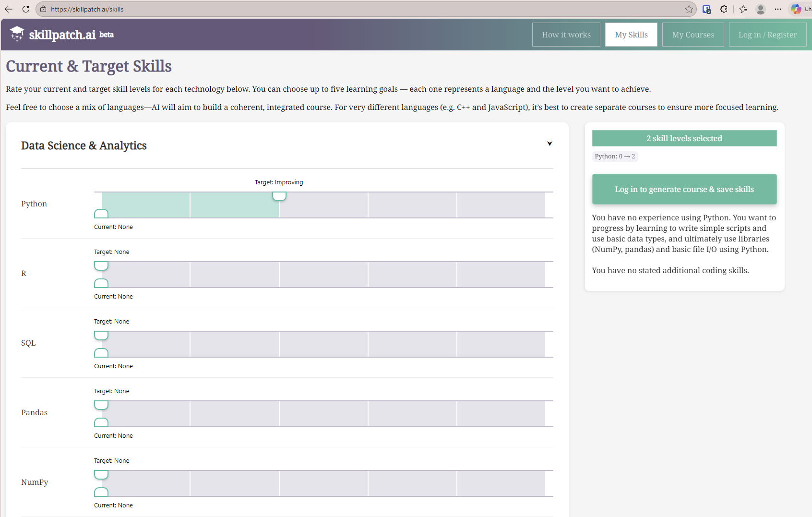Click the Pandas current level slider handle
The width and height of the screenshot is (812, 517).
pos(101,422)
